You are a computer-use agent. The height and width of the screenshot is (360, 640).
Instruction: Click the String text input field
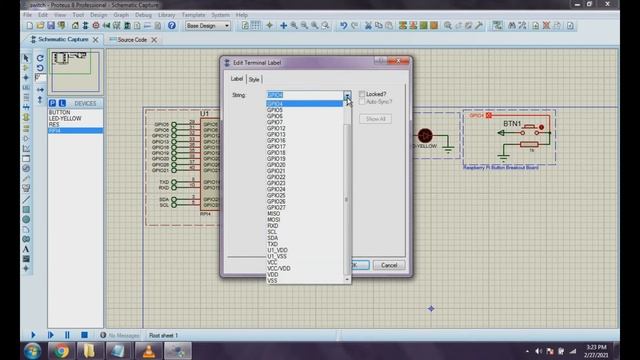pyautogui.click(x=304, y=95)
